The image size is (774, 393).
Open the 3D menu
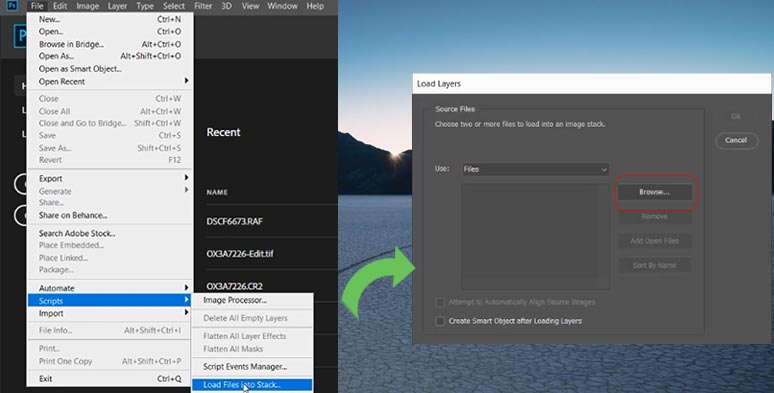226,6
